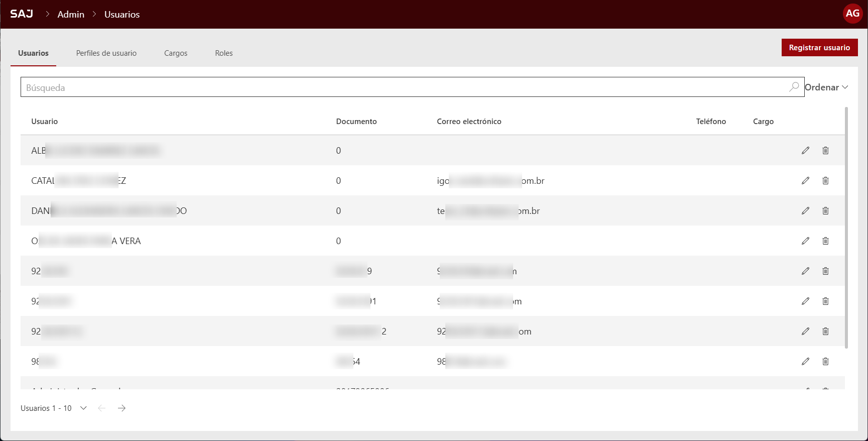
Task: Go to next page of users
Action: (x=121, y=408)
